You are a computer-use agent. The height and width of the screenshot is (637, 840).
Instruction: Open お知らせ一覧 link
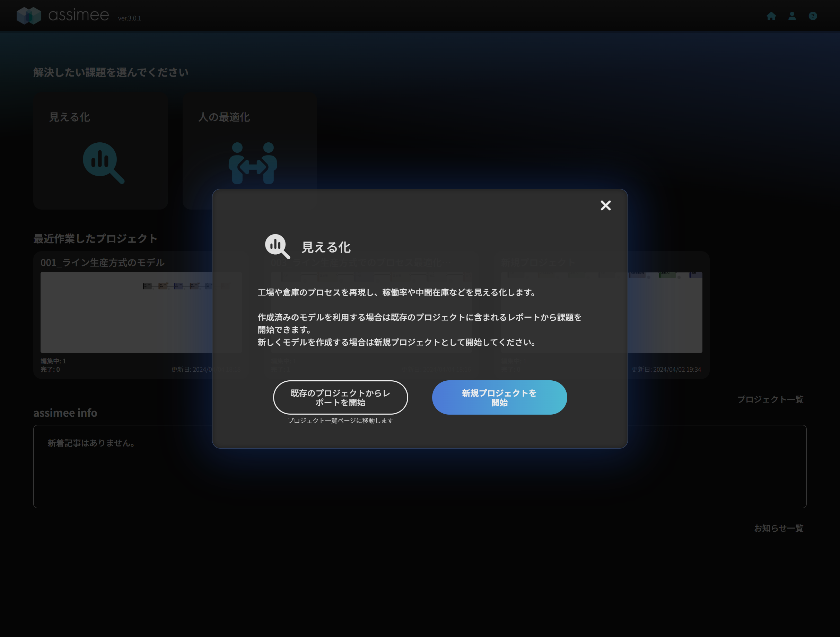click(x=778, y=528)
